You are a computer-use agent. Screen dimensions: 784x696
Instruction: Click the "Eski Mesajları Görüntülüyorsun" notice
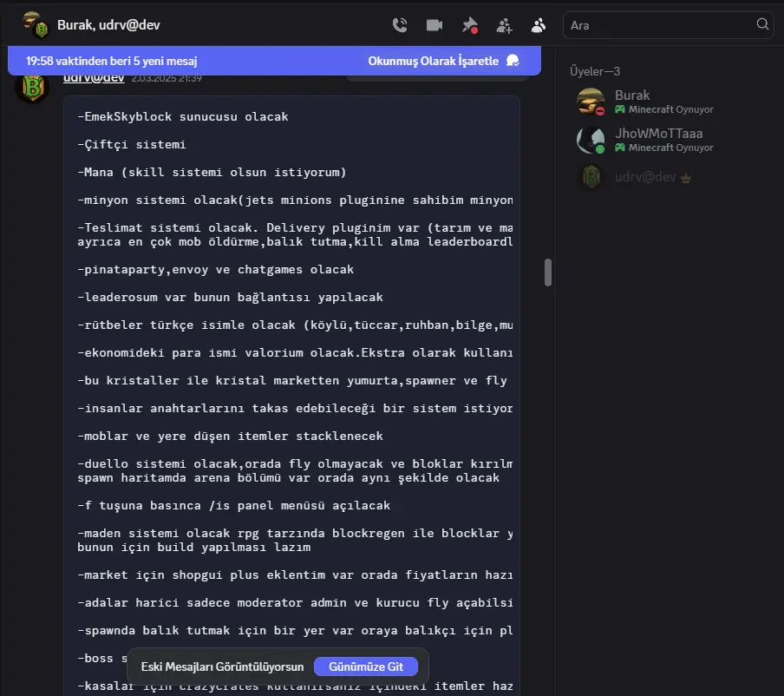coord(222,666)
